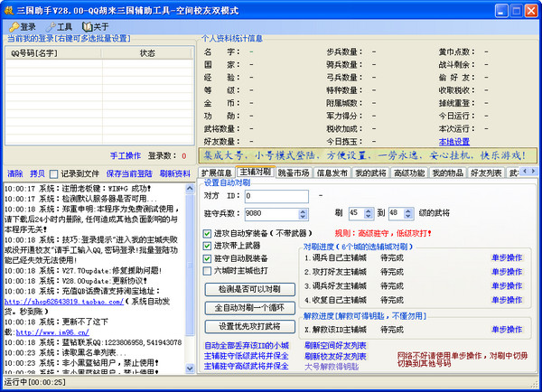Toggle 进攻自动穿装备 checkbox
This screenshot has width=542, height=392.
click(207, 234)
